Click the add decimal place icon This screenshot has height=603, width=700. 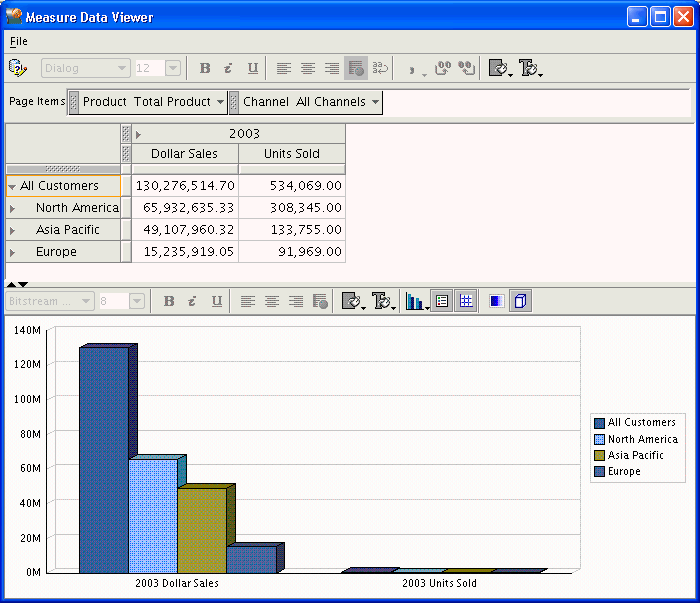tap(443, 68)
